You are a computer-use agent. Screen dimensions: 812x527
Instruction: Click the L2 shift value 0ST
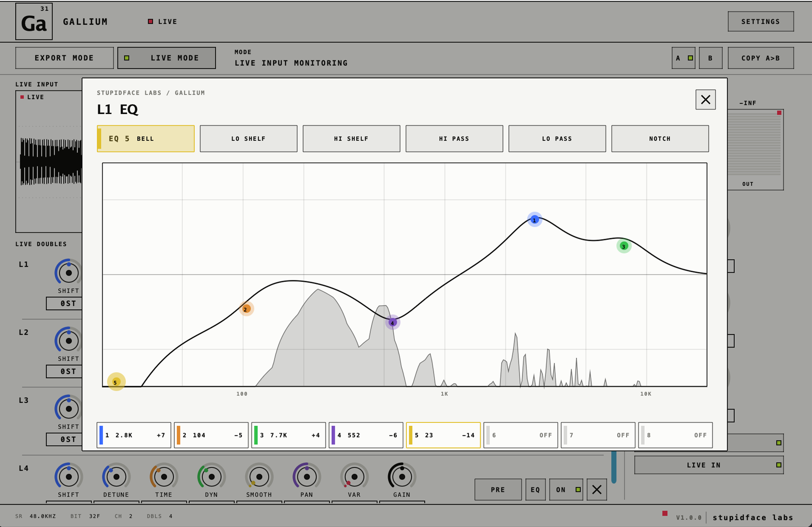64,371
